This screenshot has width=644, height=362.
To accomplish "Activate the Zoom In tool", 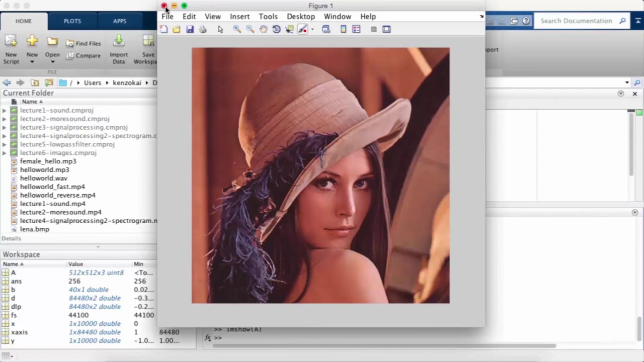I will coord(237,30).
